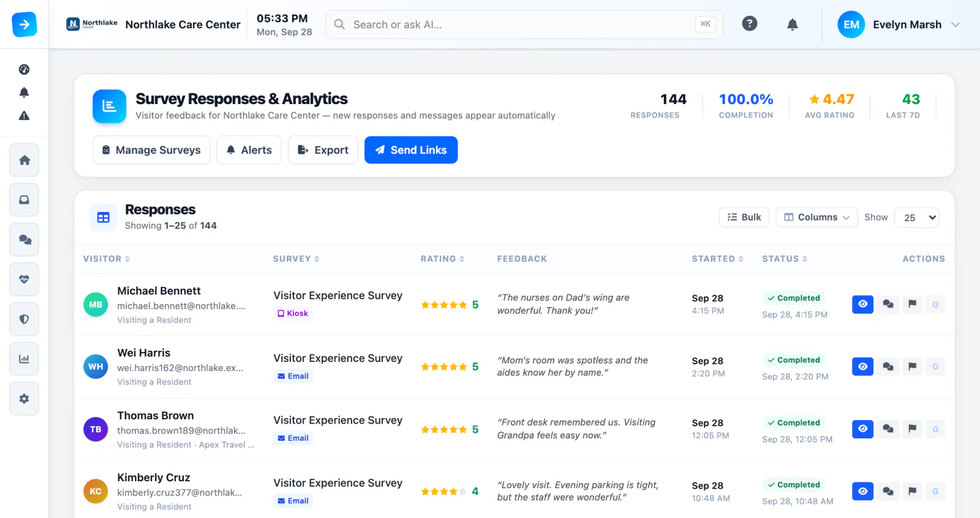View Wei Harris's response with eye button
980x518 pixels.
click(x=862, y=367)
